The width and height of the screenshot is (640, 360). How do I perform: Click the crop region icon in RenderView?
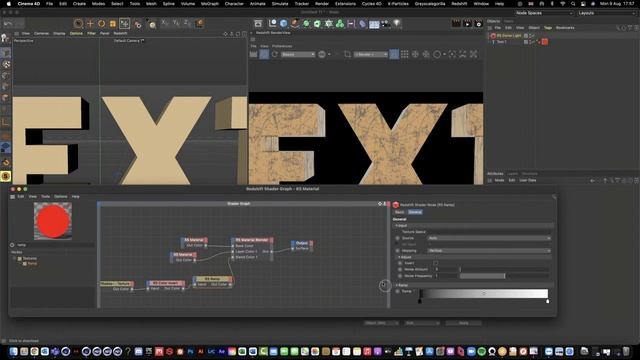point(347,54)
